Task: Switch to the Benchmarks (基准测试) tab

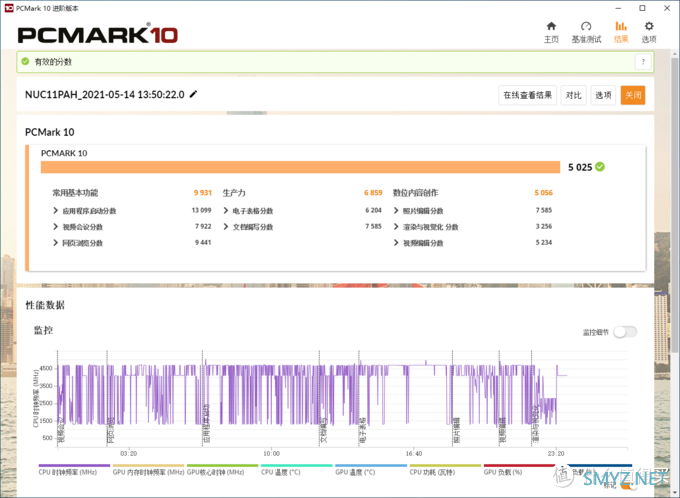Action: tap(586, 32)
